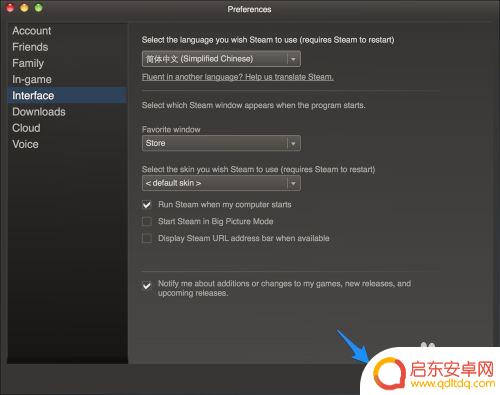The height and width of the screenshot is (395, 500).
Task: Close the Preferences window with red button
Action: pyautogui.click(x=10, y=8)
